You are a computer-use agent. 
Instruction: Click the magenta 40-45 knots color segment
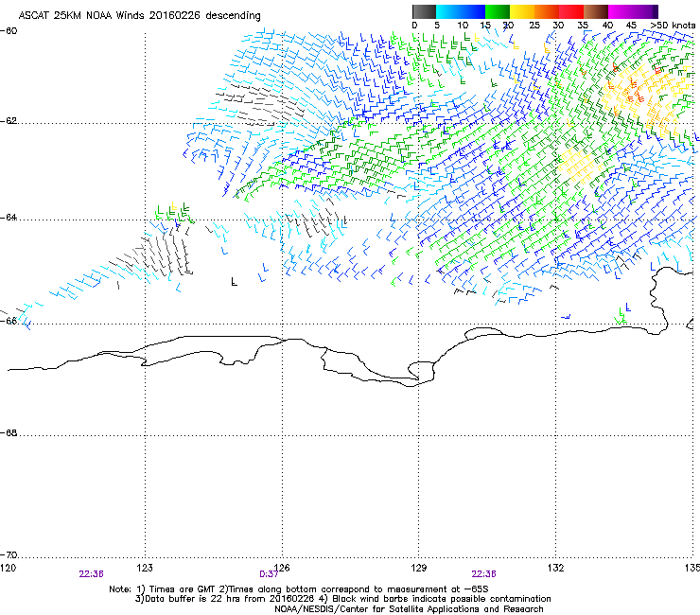point(621,11)
